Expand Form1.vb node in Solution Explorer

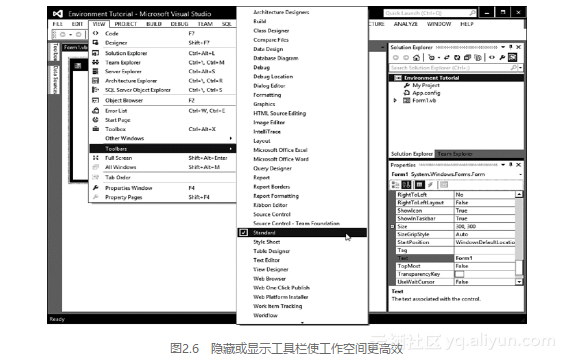coord(395,100)
